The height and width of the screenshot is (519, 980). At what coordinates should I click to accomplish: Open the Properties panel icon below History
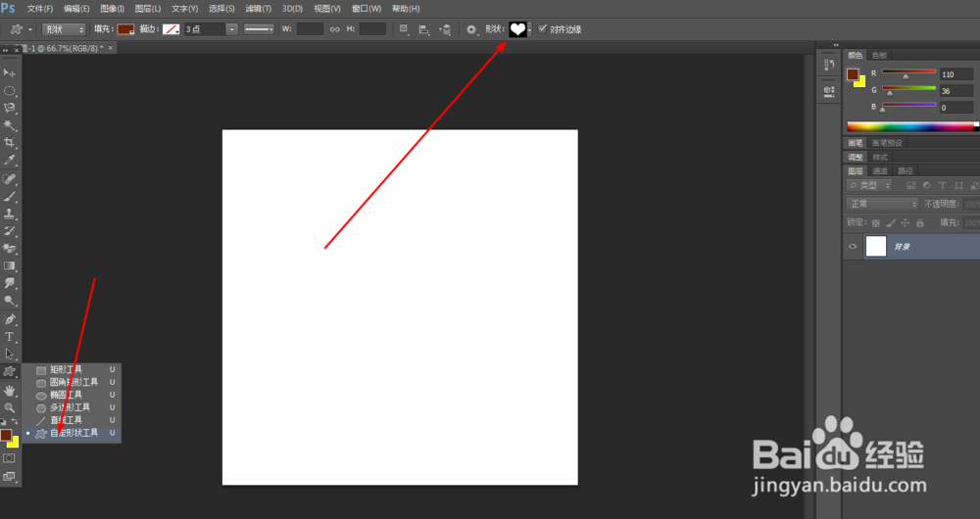point(829,91)
